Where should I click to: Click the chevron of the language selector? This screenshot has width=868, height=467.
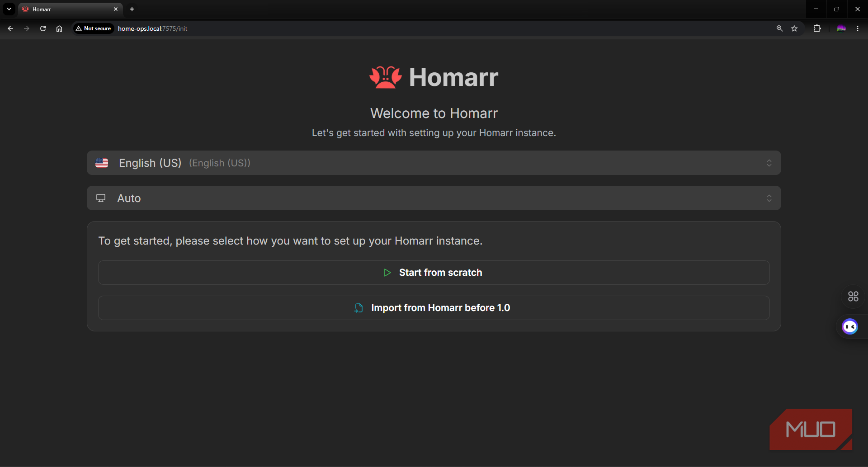point(769,163)
